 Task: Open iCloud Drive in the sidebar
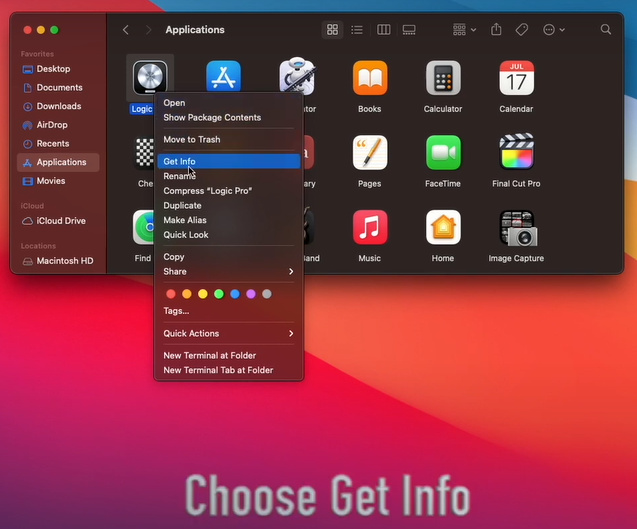pyautogui.click(x=58, y=221)
